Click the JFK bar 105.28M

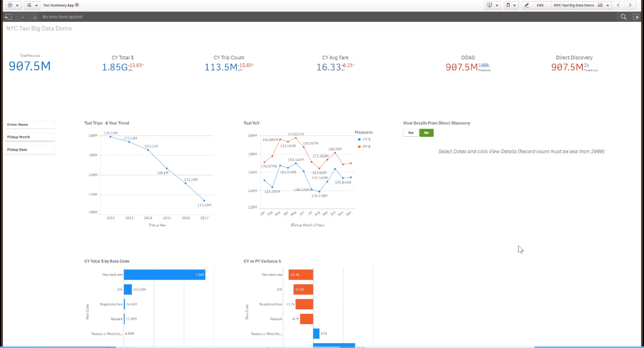(128, 289)
